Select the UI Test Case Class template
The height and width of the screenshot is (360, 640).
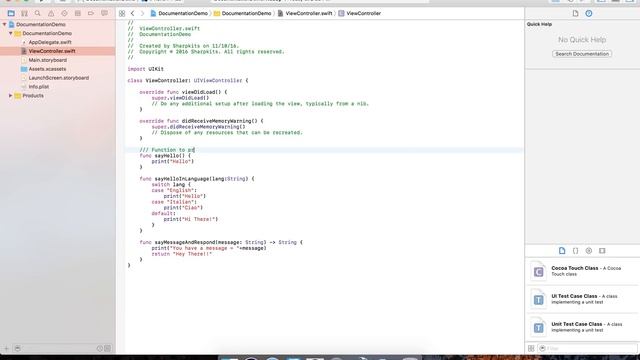tap(582, 299)
